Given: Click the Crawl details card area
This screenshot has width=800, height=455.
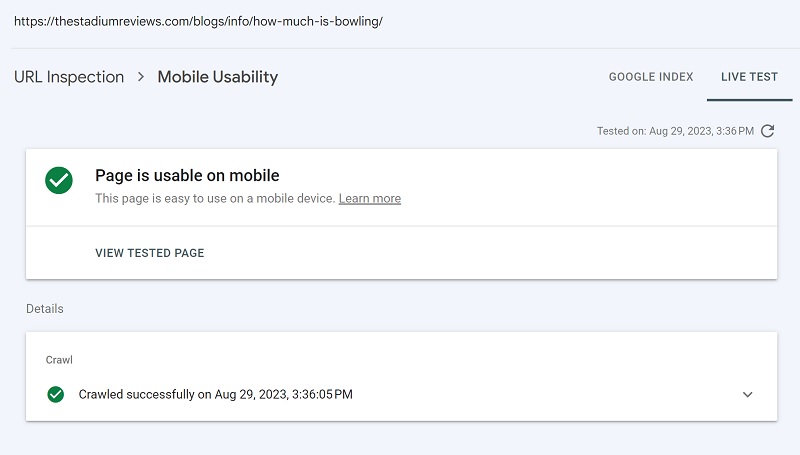Looking at the screenshot, I should tap(402, 376).
